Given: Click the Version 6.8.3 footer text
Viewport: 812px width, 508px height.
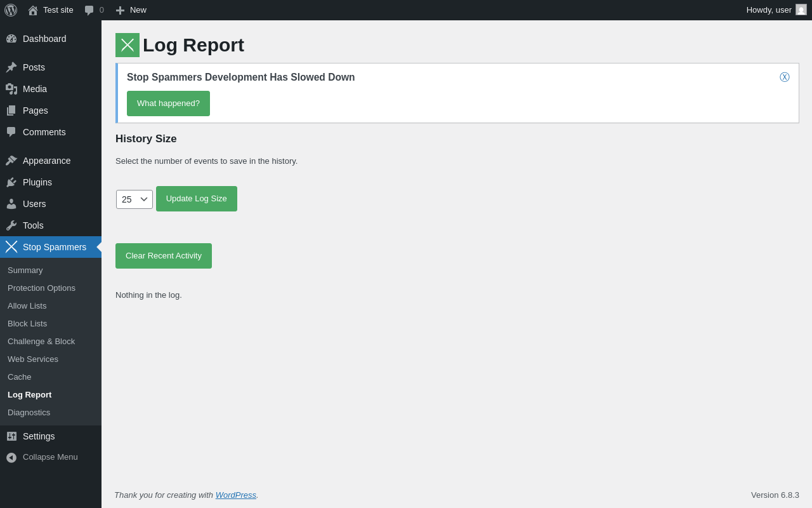Looking at the screenshot, I should coord(775,495).
